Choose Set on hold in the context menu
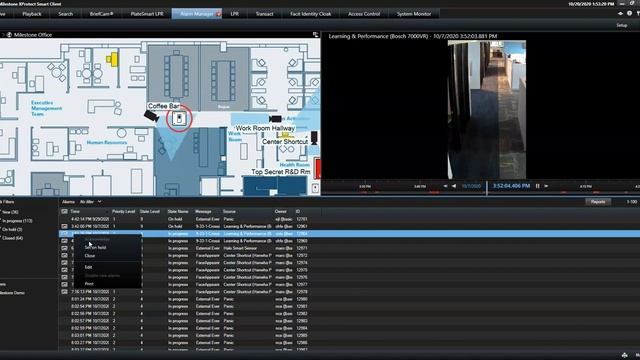Viewport: 640px width, 360px height. tap(96, 247)
